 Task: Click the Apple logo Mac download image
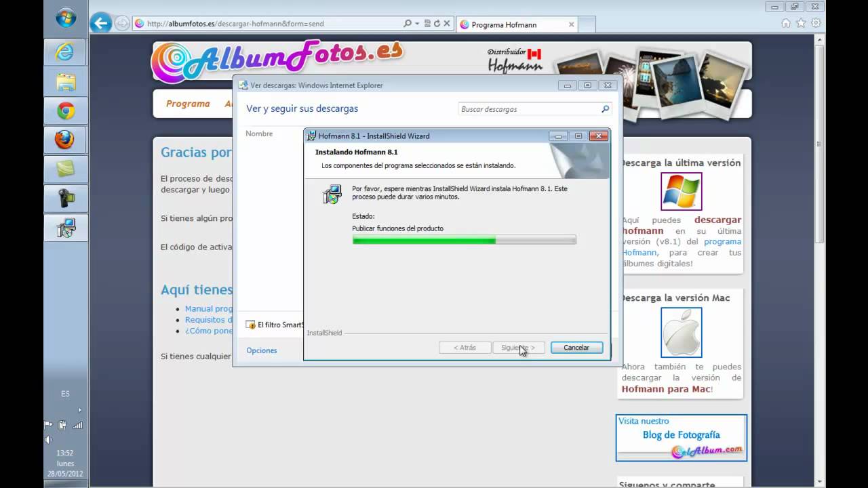coord(682,332)
